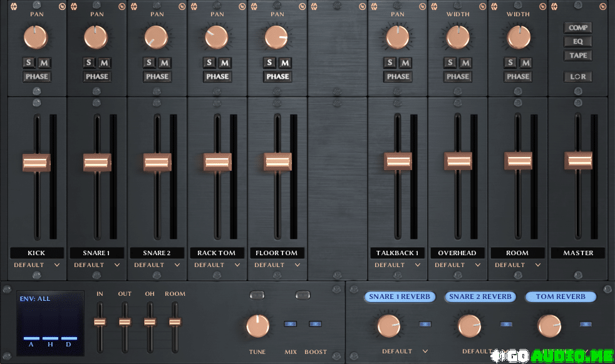Open the Talkback 1 Default preset dropdown
The width and height of the screenshot is (615, 364).
(397, 265)
